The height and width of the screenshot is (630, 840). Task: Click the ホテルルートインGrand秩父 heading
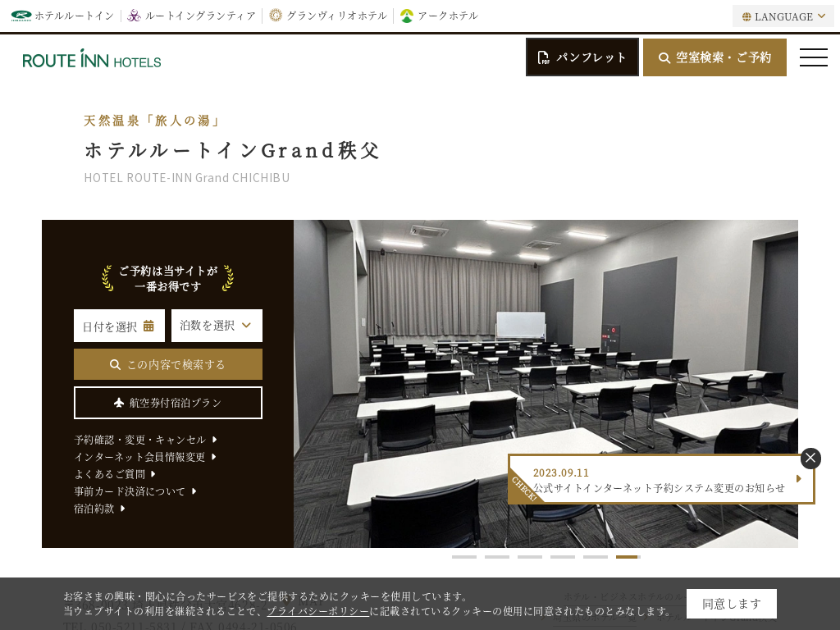click(x=232, y=151)
